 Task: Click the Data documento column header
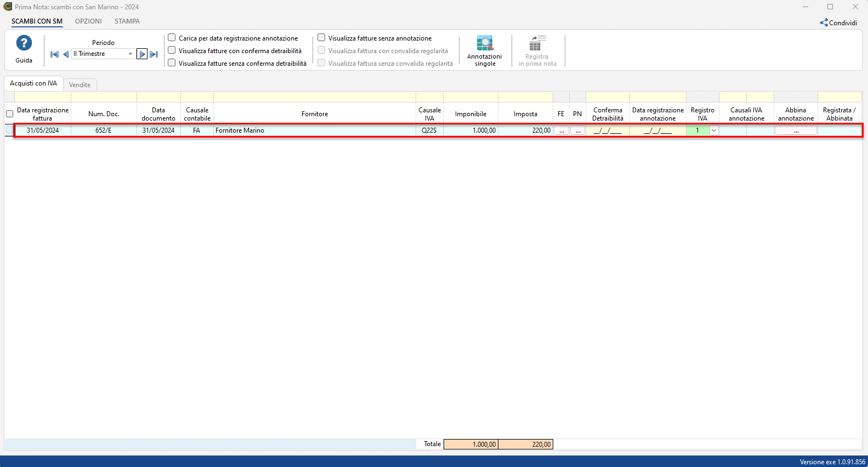[x=158, y=114]
